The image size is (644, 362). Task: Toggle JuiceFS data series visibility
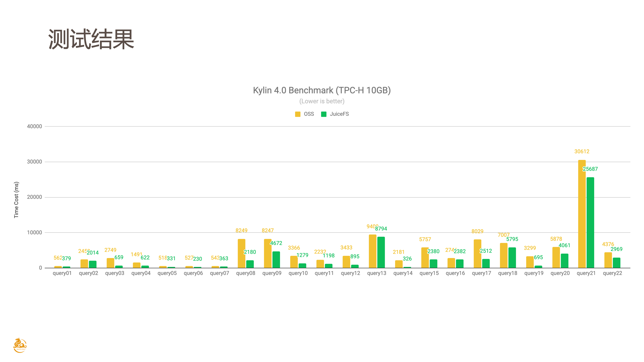tap(337, 114)
